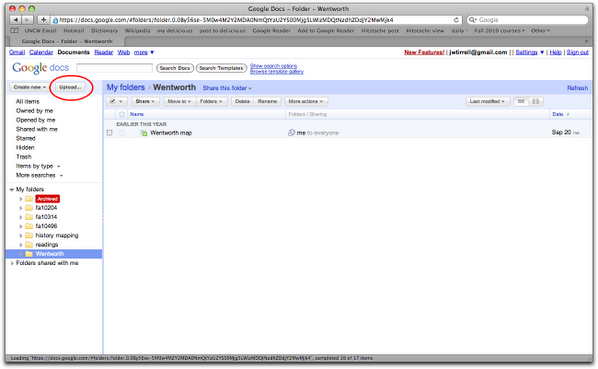Click the Delete button in toolbar
This screenshot has height=369, width=598.
click(242, 101)
